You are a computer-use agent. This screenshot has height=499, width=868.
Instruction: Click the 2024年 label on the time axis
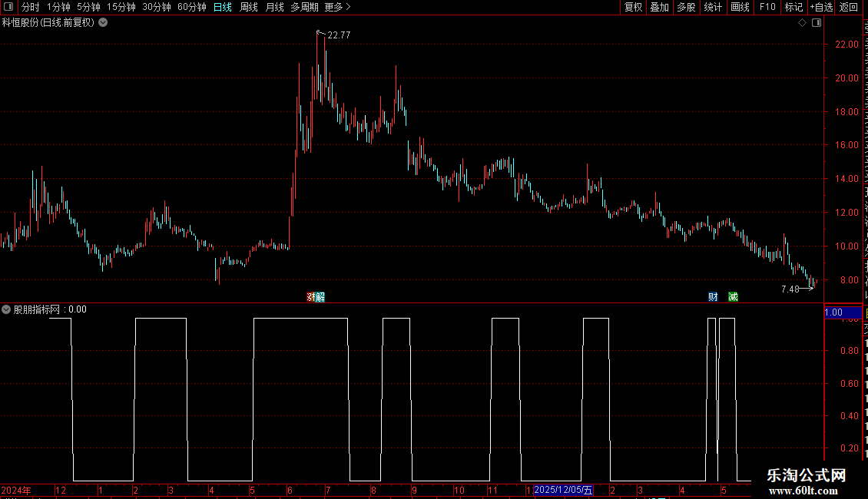(x=16, y=490)
